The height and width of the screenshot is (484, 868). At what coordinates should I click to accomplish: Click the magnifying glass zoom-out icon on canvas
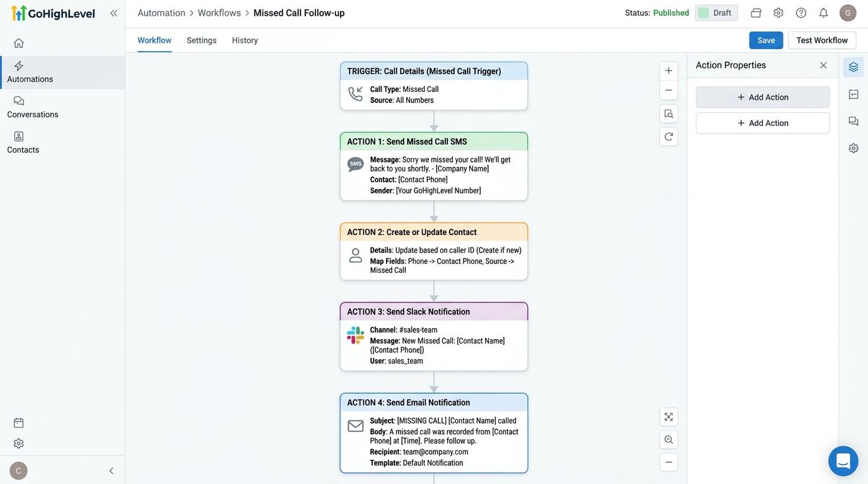point(669,440)
